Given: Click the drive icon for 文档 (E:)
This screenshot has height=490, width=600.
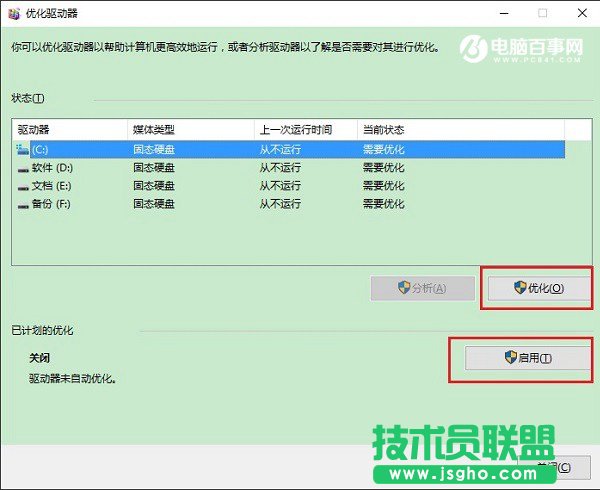Looking at the screenshot, I should [23, 187].
